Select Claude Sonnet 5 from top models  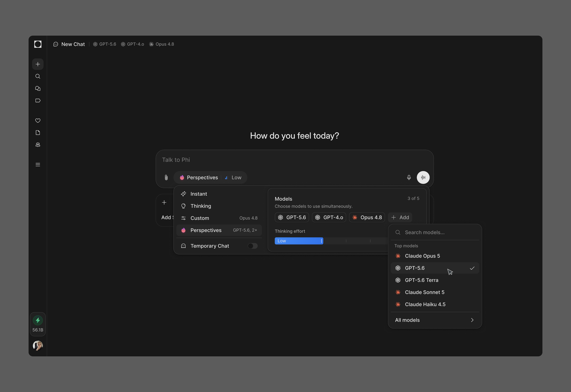pos(435,292)
